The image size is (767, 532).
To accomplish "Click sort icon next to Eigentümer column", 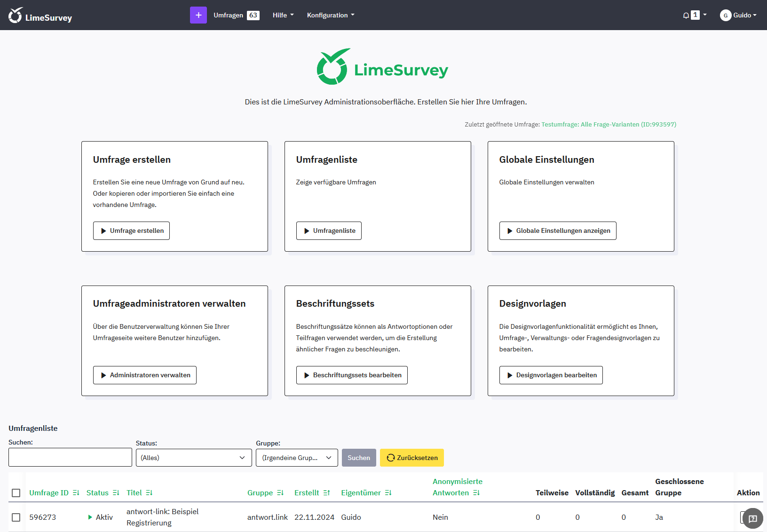I will click(x=388, y=493).
